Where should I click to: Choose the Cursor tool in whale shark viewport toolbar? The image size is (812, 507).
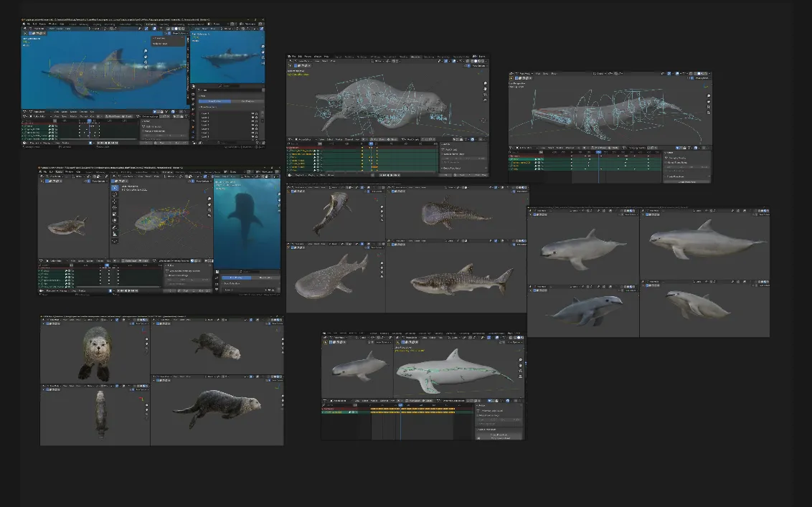(115, 194)
